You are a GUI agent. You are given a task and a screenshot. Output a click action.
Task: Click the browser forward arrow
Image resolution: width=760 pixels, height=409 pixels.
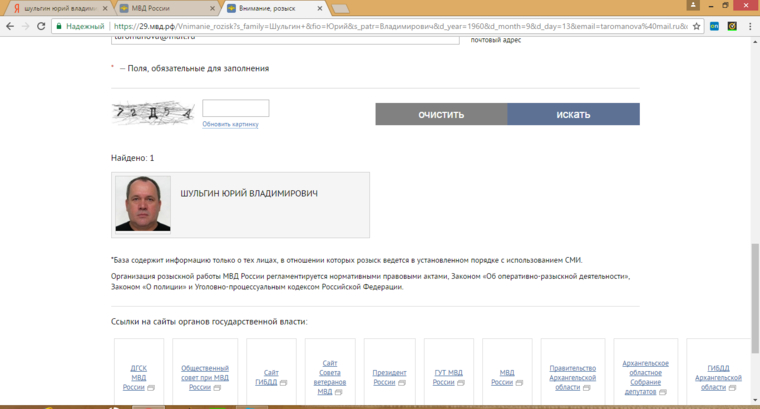pos(26,26)
